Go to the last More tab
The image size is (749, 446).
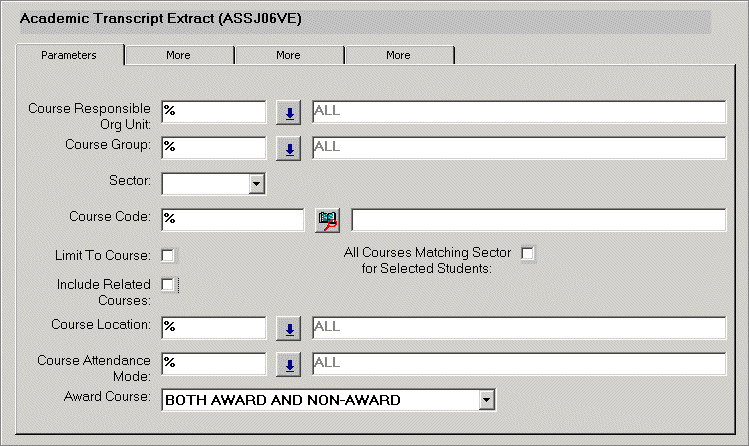pyautogui.click(x=398, y=55)
